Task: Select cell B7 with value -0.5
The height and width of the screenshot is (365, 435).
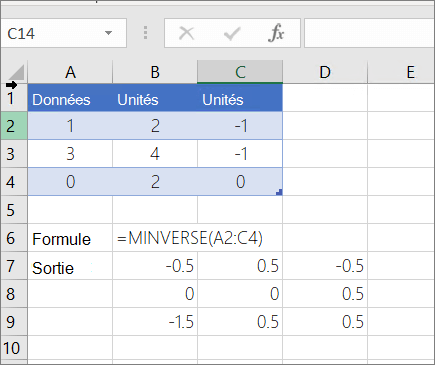Action: [x=155, y=266]
